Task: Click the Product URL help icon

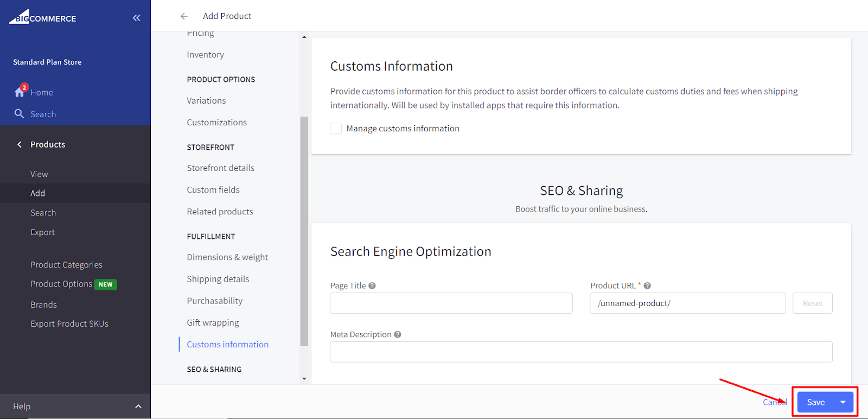Action: click(x=647, y=285)
